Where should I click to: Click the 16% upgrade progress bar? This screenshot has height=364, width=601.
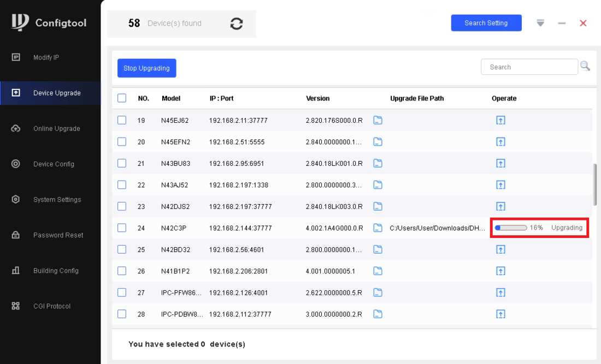point(511,228)
